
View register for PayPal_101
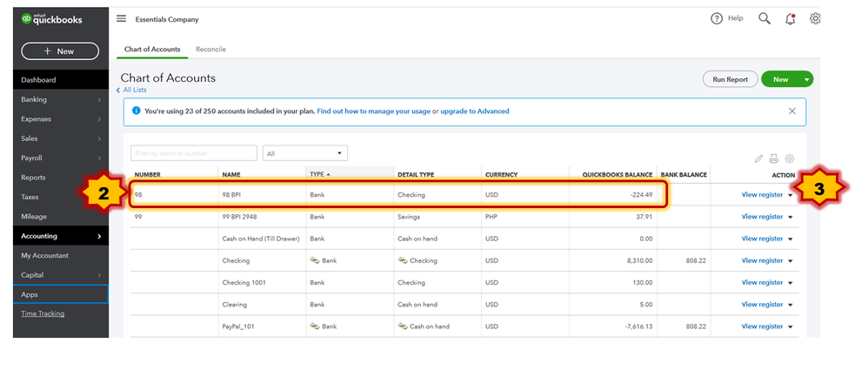[x=762, y=326]
